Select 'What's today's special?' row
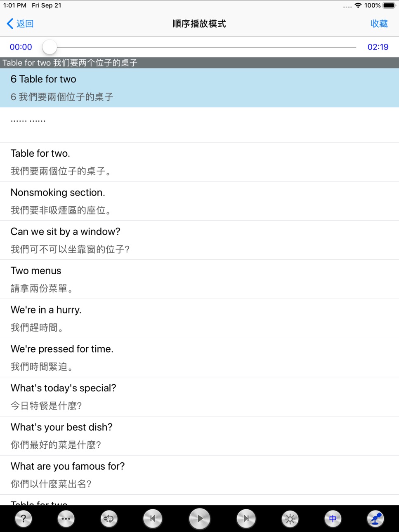 coord(199,397)
